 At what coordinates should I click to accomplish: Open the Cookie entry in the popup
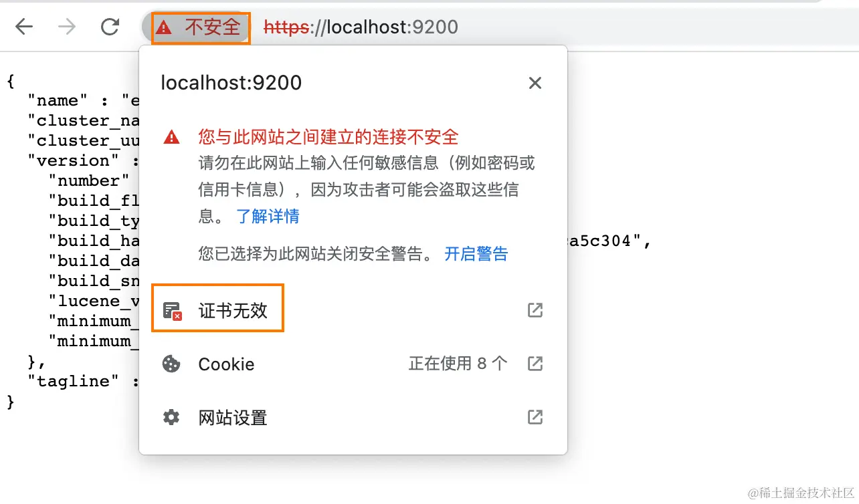225,364
